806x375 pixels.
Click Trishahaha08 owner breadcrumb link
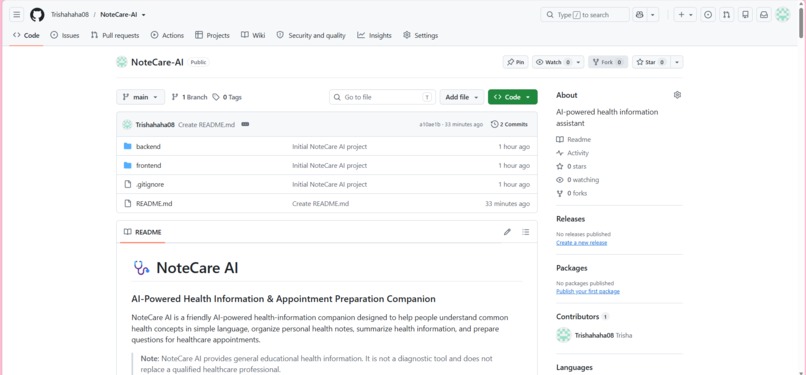pos(70,15)
